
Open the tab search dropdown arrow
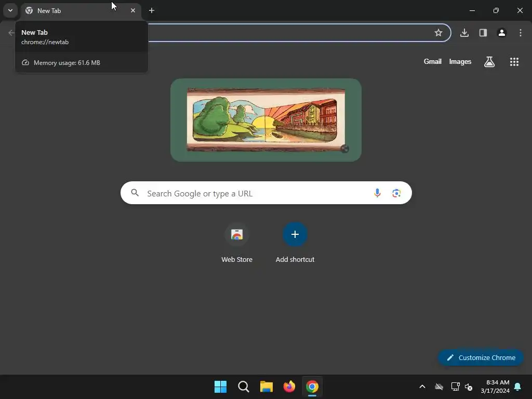point(10,10)
